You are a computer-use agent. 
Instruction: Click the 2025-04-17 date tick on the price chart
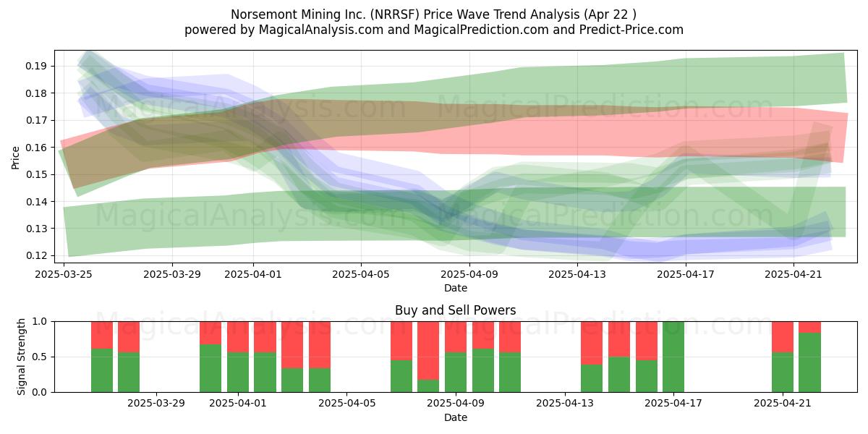click(686, 274)
